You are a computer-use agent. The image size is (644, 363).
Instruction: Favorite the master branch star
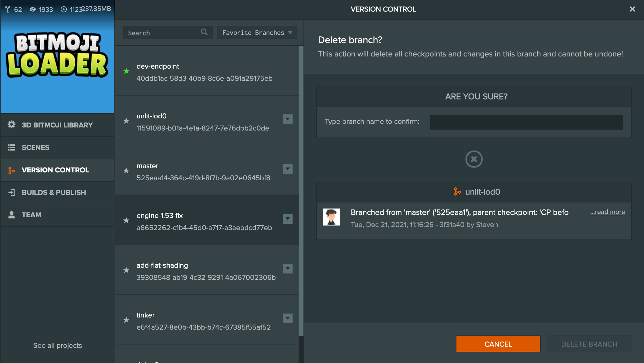tap(126, 171)
